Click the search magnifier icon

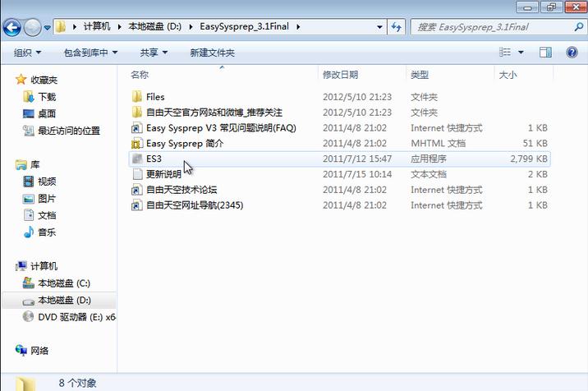pyautogui.click(x=579, y=26)
